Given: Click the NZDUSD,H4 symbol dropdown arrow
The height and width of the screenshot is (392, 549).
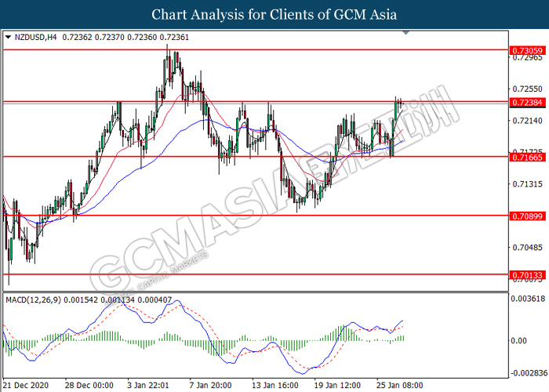Looking at the screenshot, I should [x=8, y=37].
